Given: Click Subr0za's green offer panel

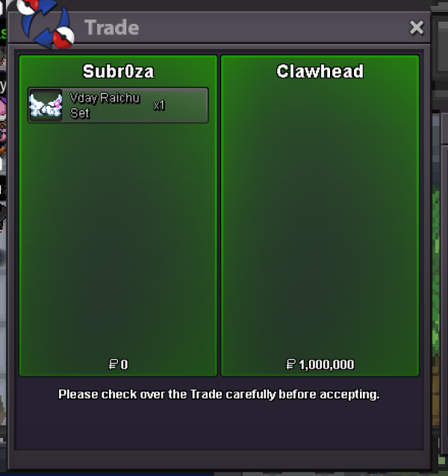Looking at the screenshot, I should point(118,216).
